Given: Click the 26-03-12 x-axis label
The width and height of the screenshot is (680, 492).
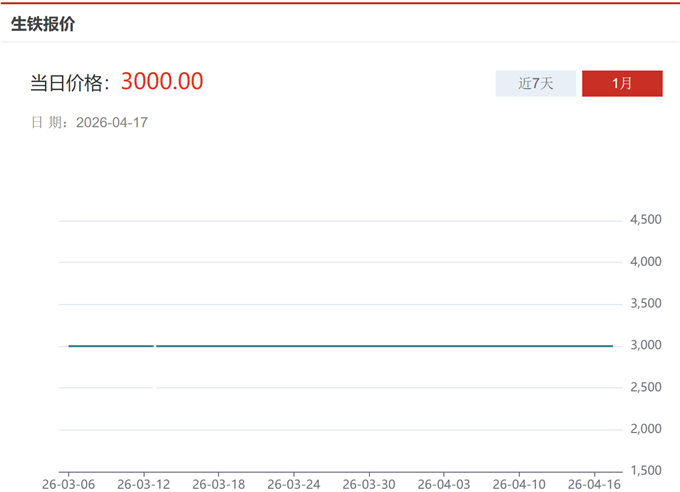Looking at the screenshot, I should [x=144, y=483].
